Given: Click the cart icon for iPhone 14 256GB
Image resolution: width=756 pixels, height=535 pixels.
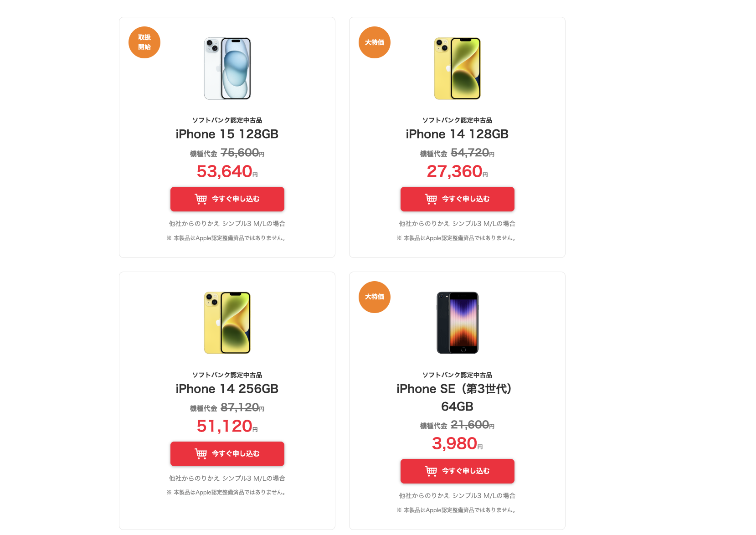Looking at the screenshot, I should (201, 454).
